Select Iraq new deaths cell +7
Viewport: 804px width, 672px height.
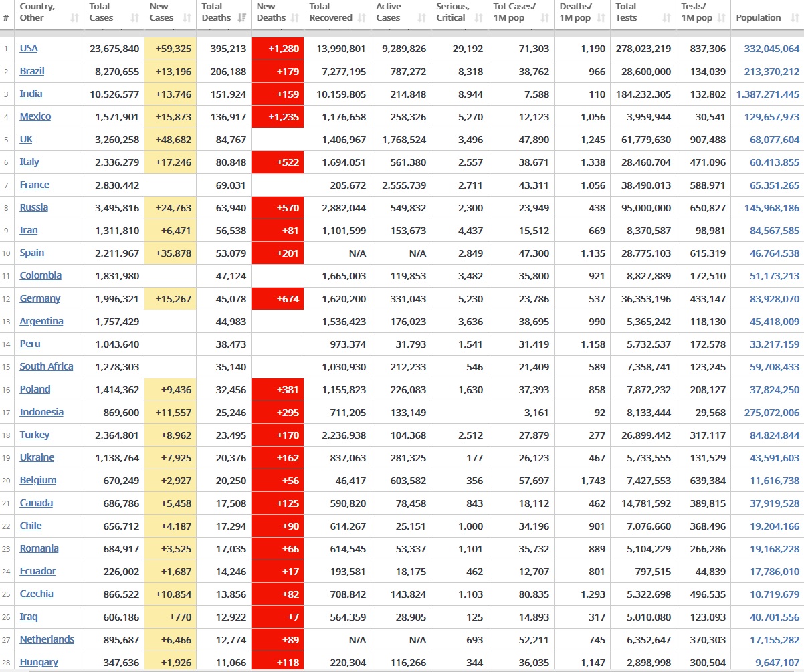point(278,617)
